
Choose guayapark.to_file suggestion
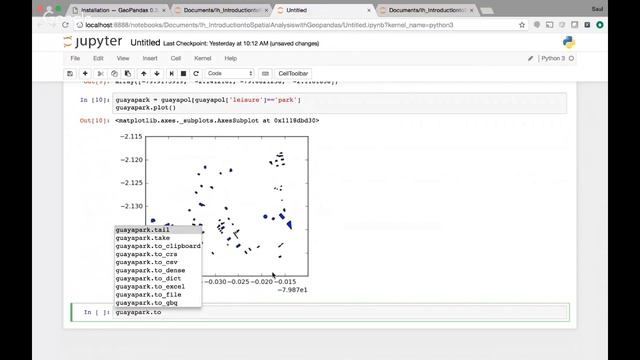(x=158, y=295)
